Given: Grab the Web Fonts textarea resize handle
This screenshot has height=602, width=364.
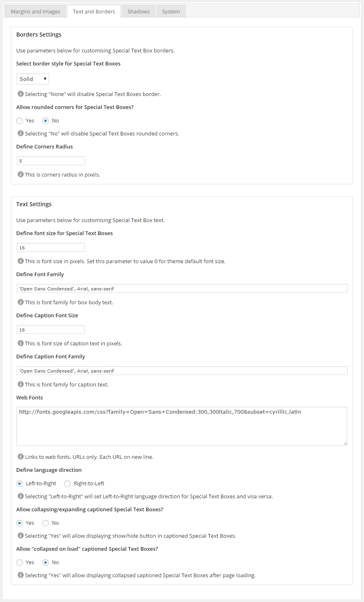Looking at the screenshot, I should 345,443.
